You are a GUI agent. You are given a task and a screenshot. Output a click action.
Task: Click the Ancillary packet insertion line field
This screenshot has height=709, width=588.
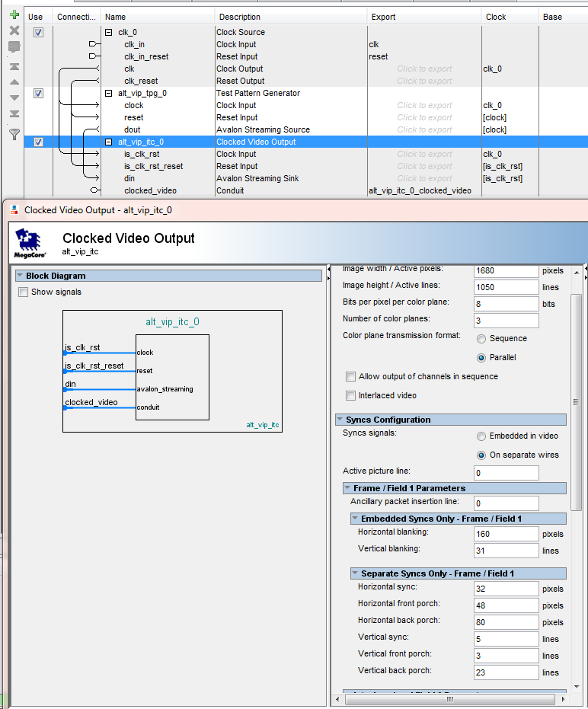click(x=507, y=503)
